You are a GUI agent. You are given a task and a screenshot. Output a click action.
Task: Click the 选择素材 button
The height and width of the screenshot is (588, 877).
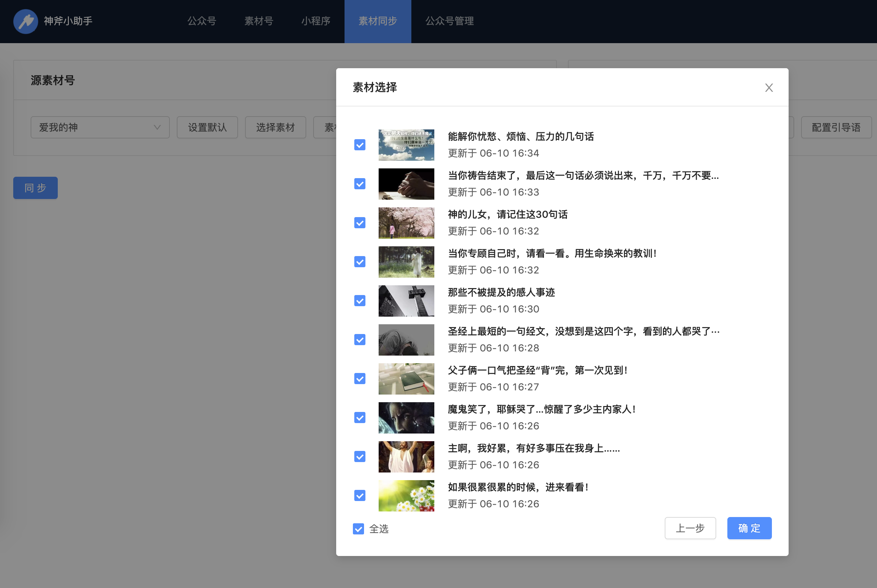point(275,127)
